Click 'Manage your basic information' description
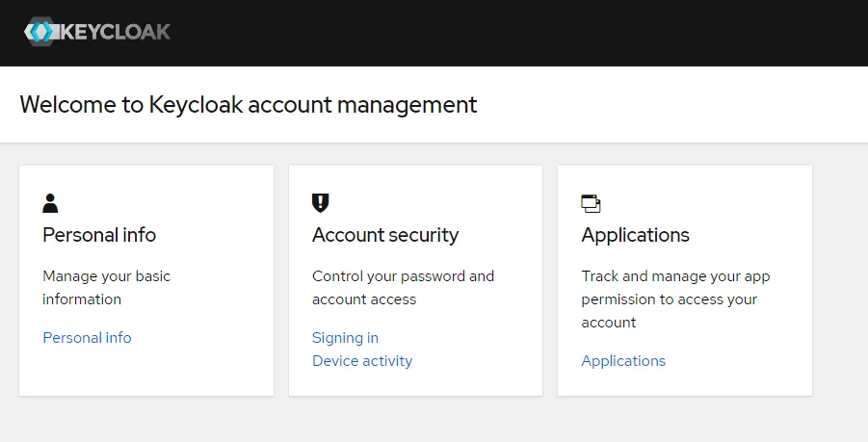Viewport: 868px width, 442px height. click(x=106, y=288)
